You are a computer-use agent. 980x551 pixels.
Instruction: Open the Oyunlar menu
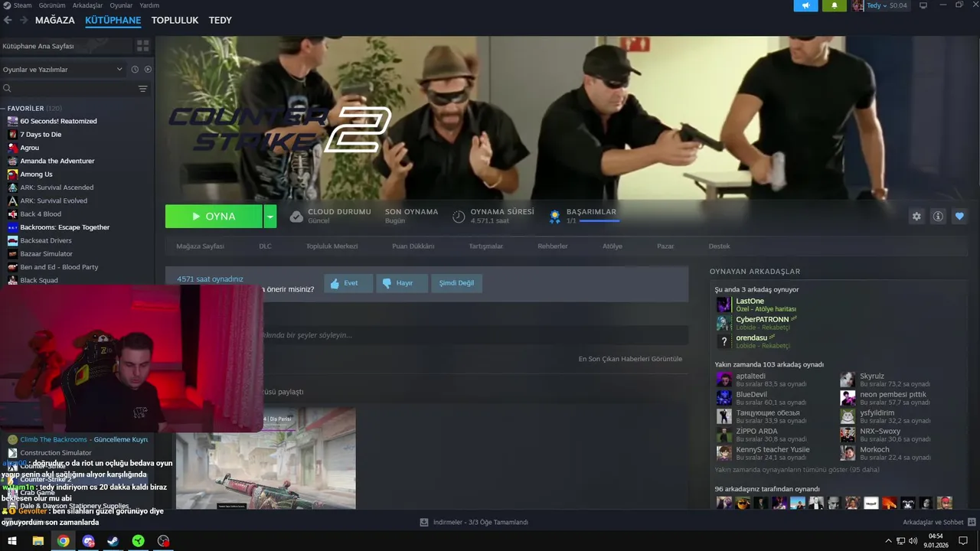[x=121, y=5]
